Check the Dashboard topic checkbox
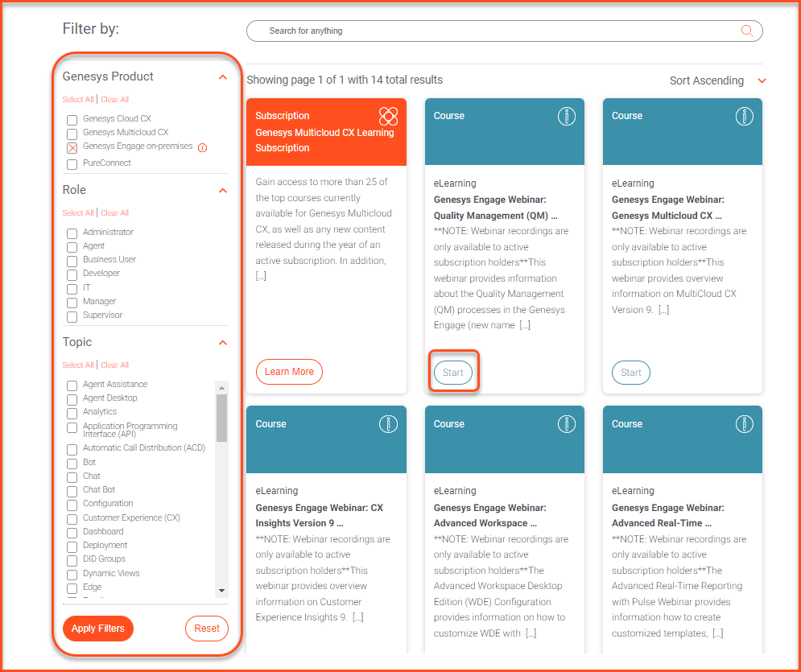The image size is (801, 672). (72, 533)
